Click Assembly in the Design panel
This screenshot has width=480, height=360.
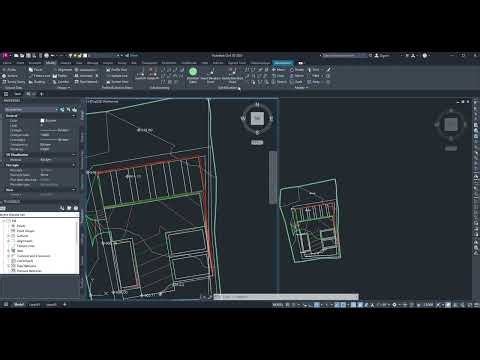[84, 76]
